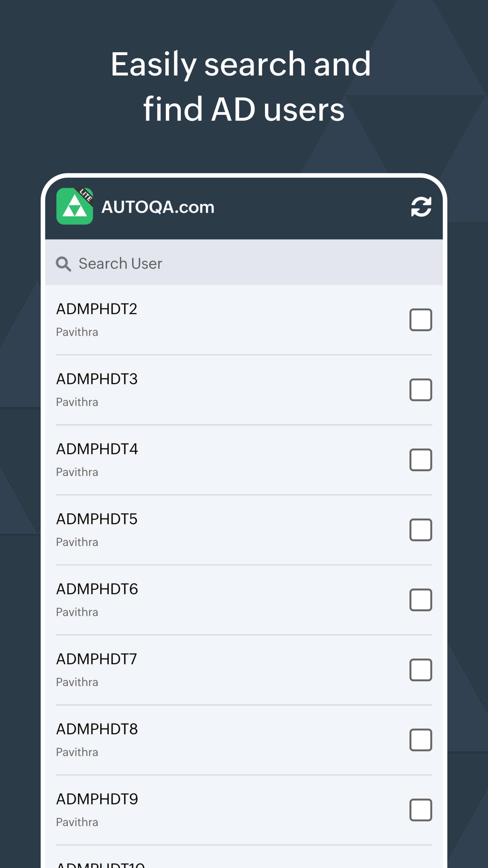Select the ADMPHDT3 checkbox

click(421, 390)
